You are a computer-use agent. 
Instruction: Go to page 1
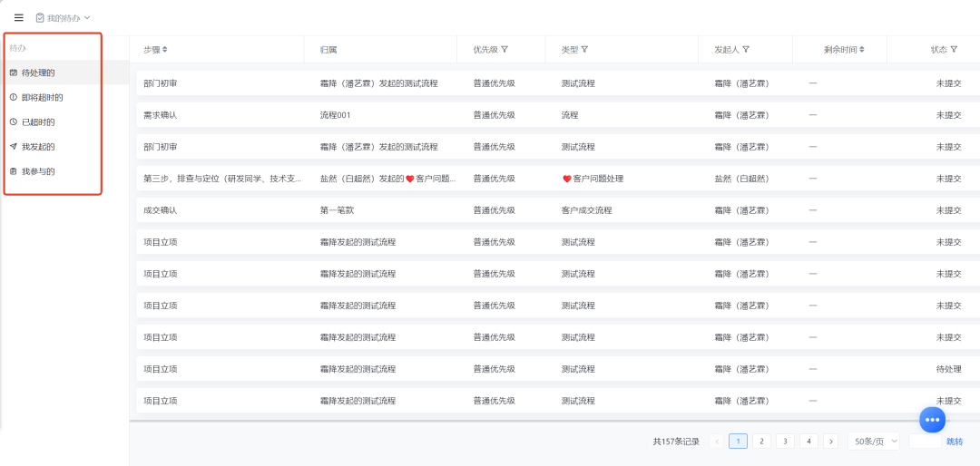point(738,441)
